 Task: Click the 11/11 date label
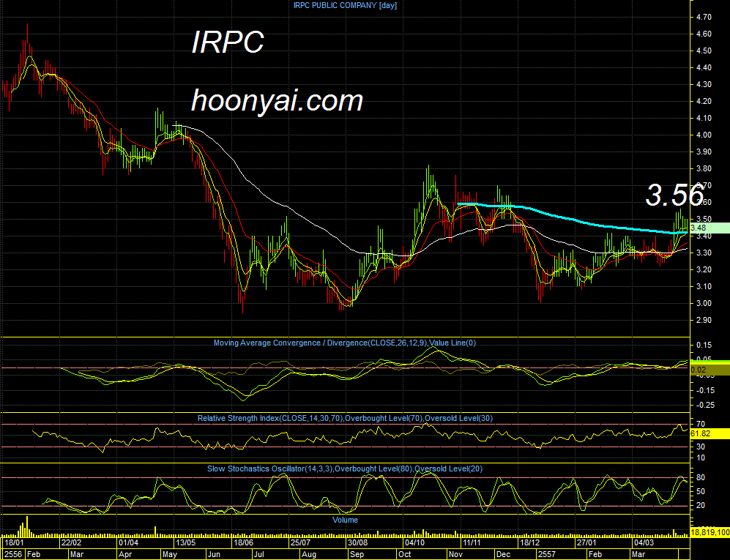coord(472,542)
